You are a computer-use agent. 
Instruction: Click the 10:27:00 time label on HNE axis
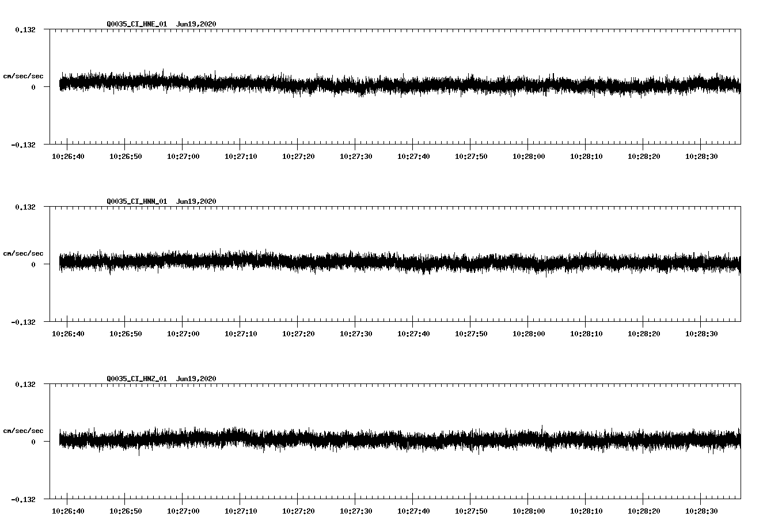183,157
